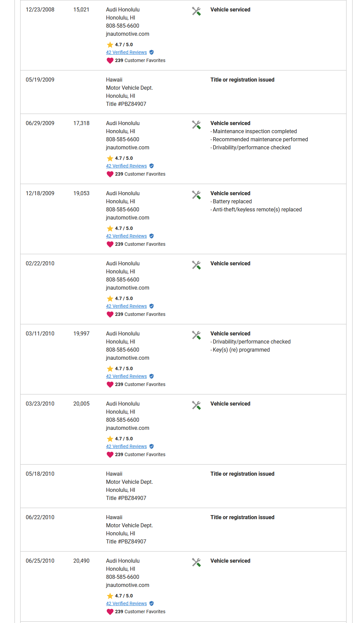Click the Audi Honolulu name in 03/23/2010 entry
Viewport: 364px width, 623px height.
click(123, 404)
